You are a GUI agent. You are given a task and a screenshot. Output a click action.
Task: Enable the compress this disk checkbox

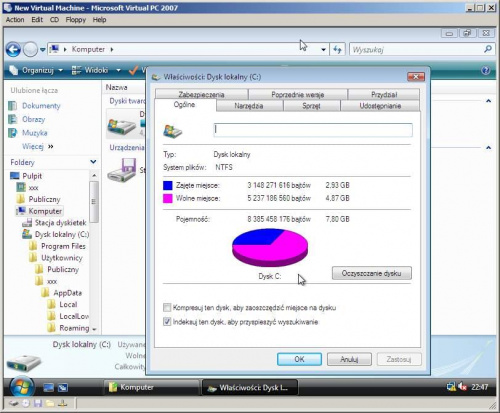pyautogui.click(x=167, y=307)
